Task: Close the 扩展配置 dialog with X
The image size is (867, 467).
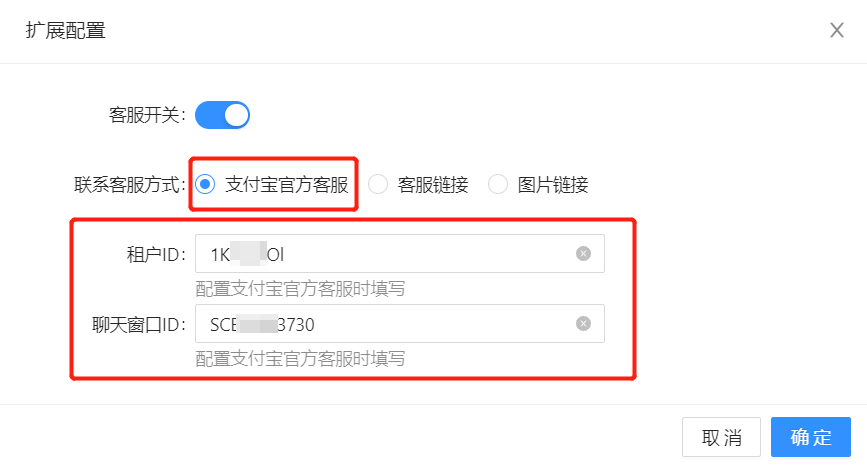Action: pyautogui.click(x=837, y=30)
